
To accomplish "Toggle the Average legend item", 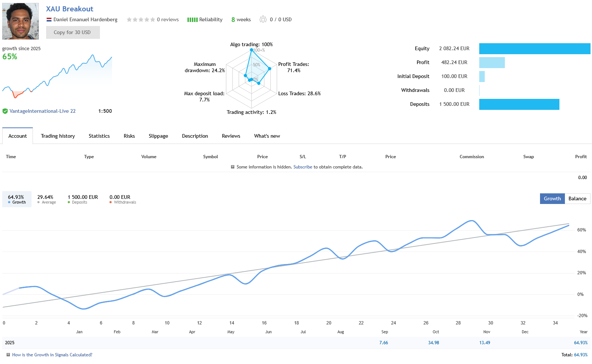I will click(46, 199).
